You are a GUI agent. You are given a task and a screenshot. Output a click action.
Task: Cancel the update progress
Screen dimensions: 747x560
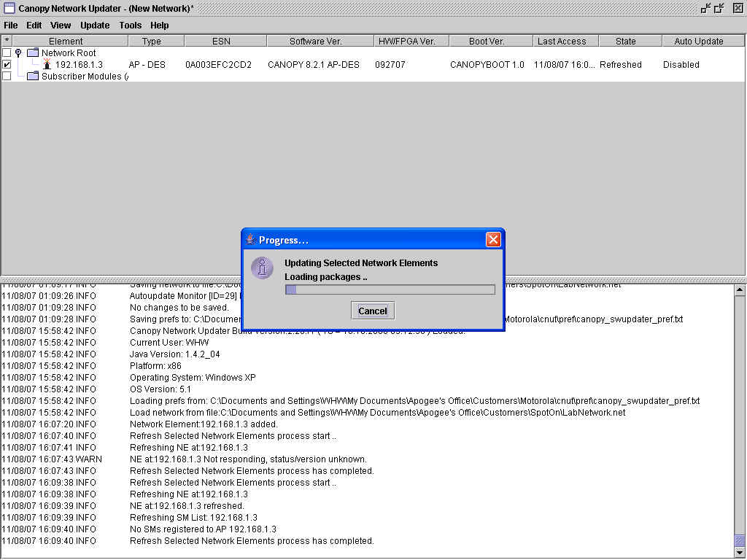(372, 311)
